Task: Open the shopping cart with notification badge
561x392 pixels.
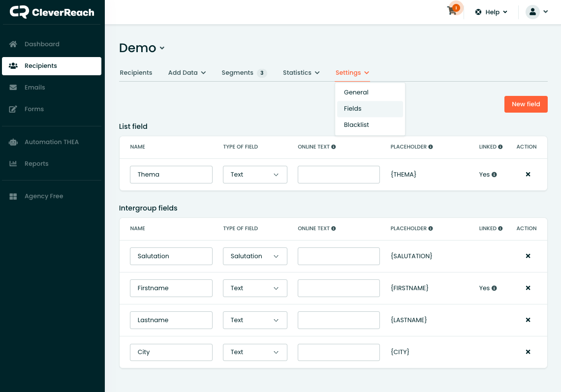Action: coord(451,11)
